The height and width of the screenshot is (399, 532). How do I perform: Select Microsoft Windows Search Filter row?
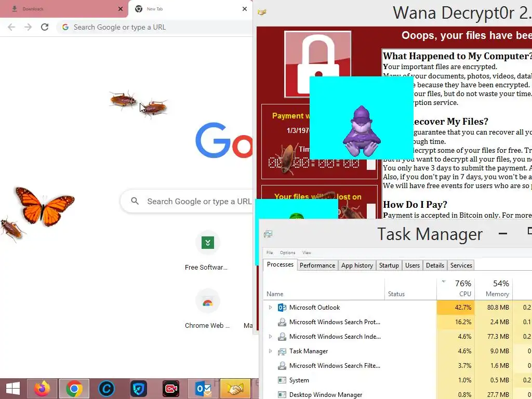[397, 366]
